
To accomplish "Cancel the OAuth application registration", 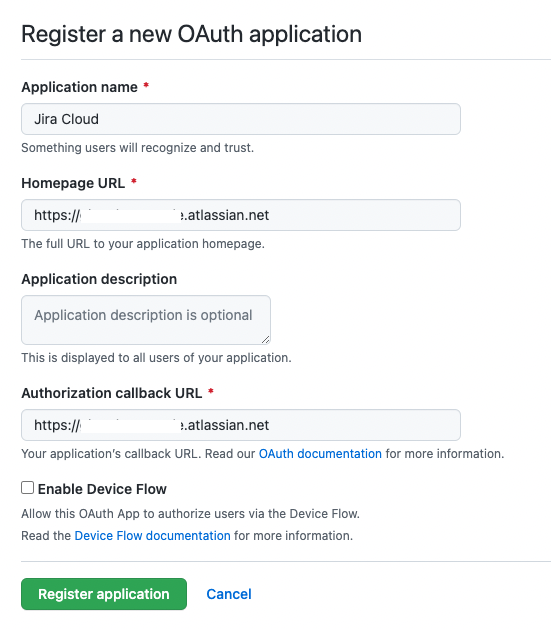I will (x=229, y=594).
